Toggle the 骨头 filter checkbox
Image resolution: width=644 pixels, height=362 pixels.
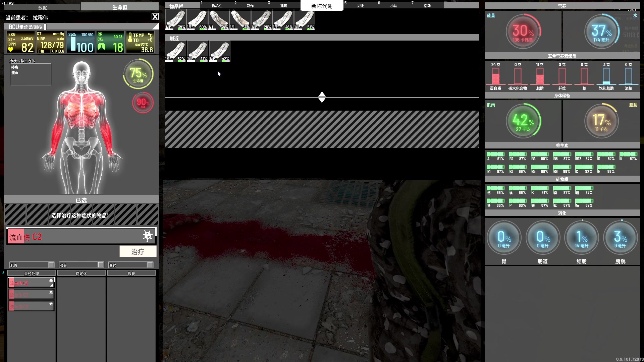pos(101,265)
